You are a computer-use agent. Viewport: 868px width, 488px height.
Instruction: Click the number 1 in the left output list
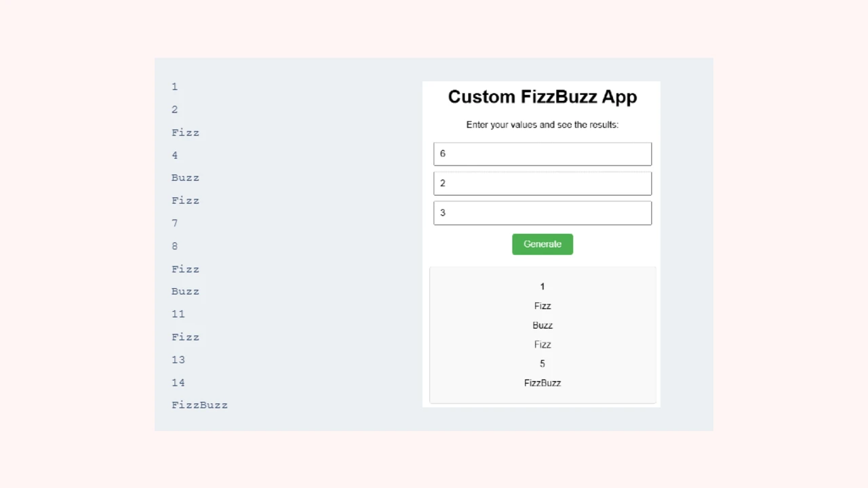click(x=174, y=87)
